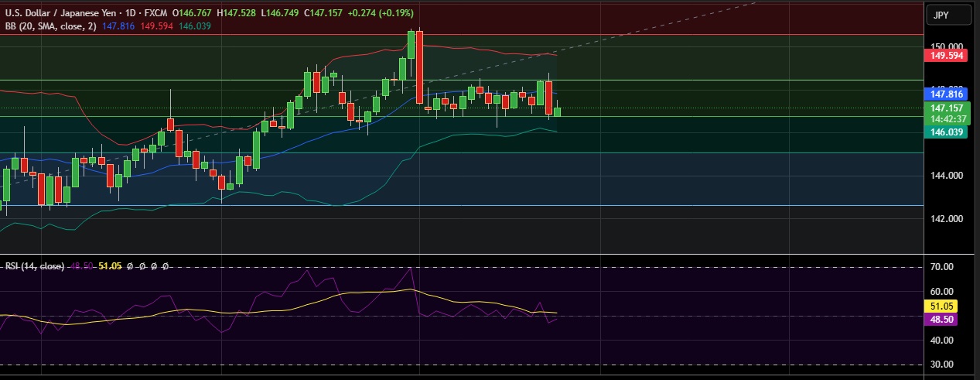Click the FXCM source label in the legend

point(155,13)
